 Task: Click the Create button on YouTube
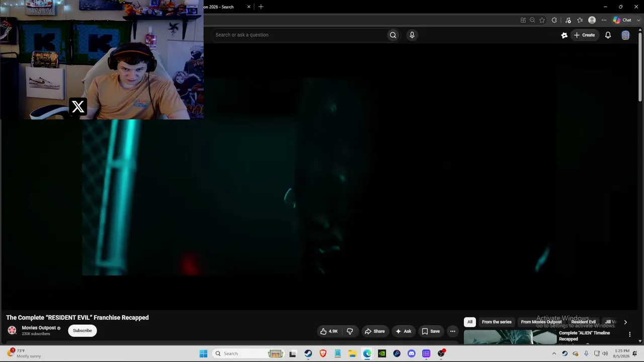pos(585,35)
